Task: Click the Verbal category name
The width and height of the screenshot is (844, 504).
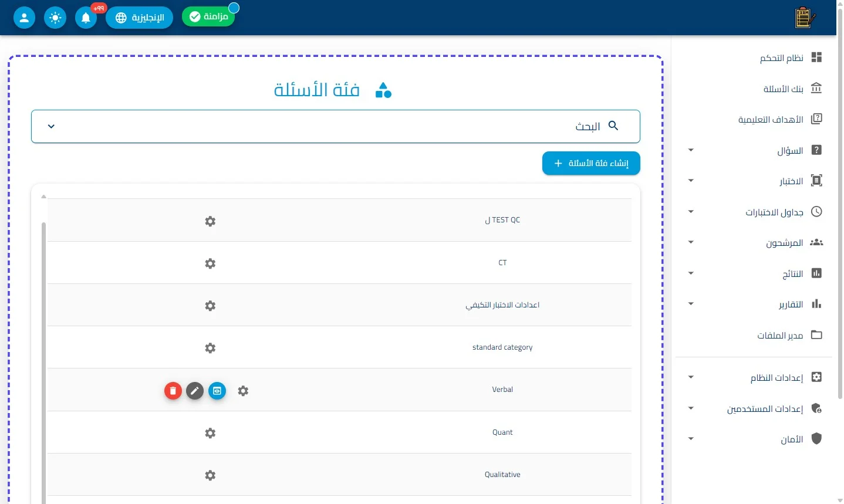Action: tap(502, 390)
